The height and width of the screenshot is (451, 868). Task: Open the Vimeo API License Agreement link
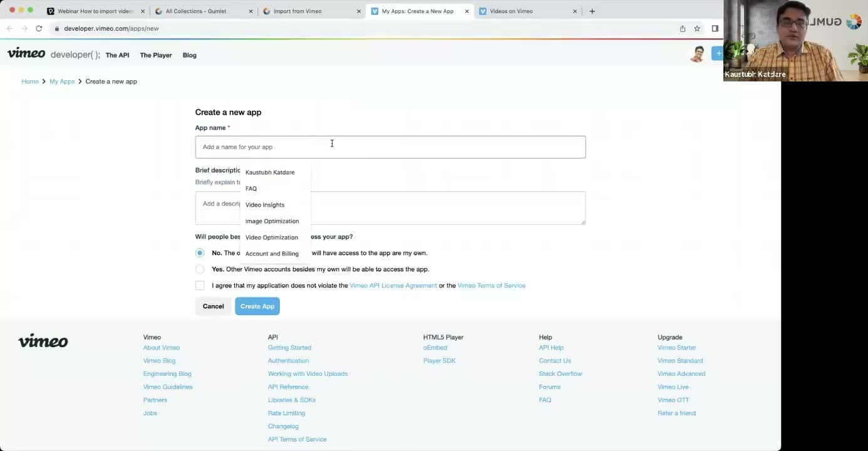tap(393, 286)
